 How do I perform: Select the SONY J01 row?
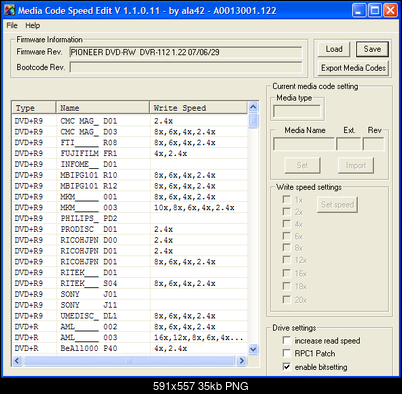coord(130,294)
